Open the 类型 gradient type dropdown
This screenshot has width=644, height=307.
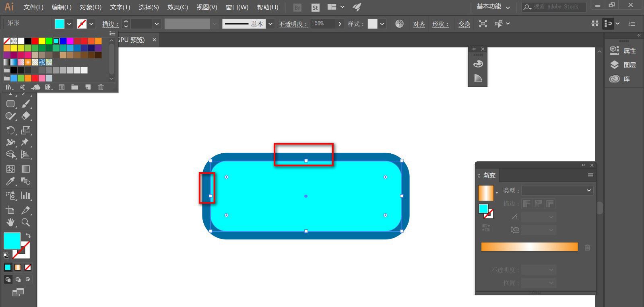557,190
